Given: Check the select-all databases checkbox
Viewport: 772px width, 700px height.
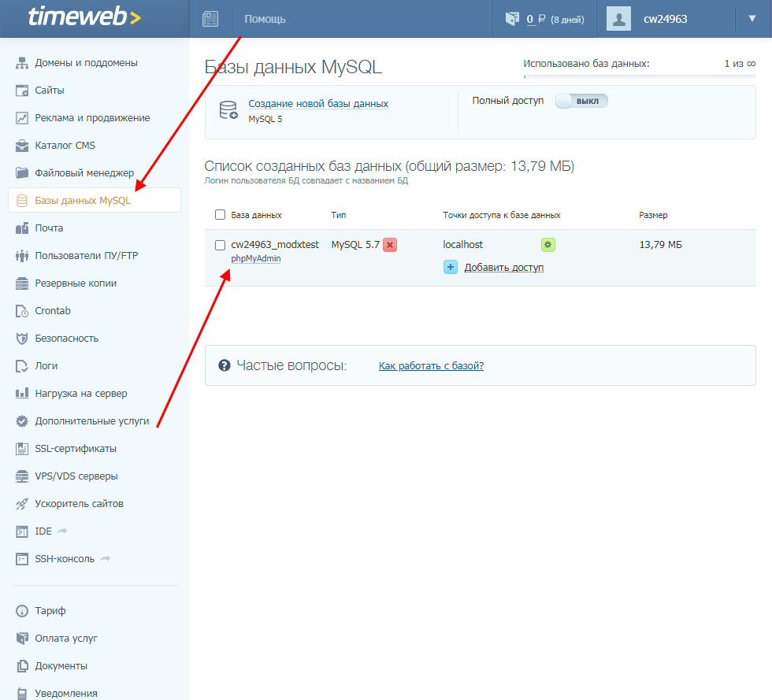Looking at the screenshot, I should (x=218, y=213).
